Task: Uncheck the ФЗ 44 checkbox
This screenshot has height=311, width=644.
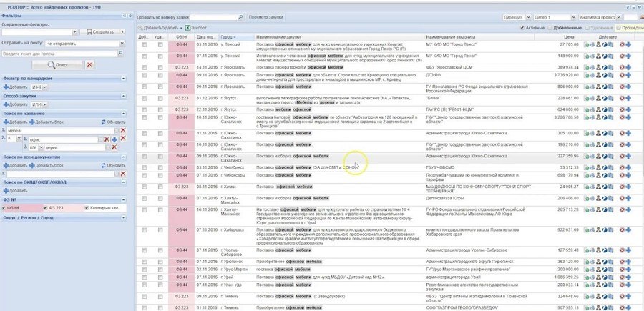Action: 4,208
